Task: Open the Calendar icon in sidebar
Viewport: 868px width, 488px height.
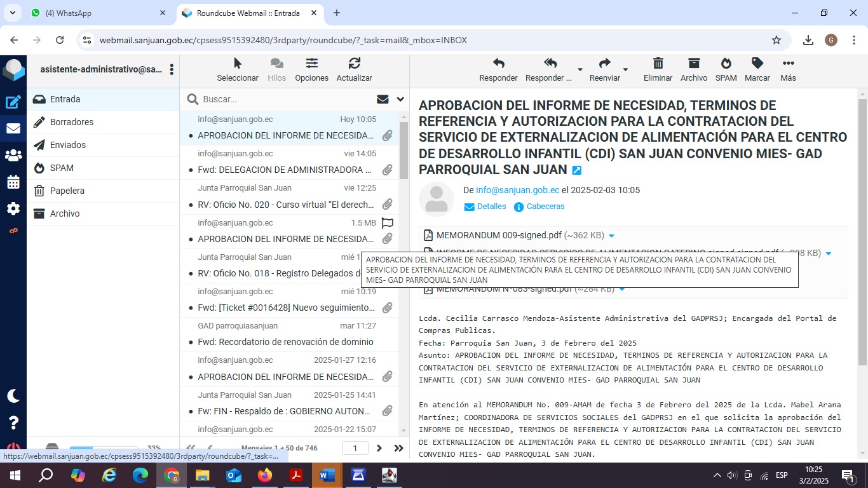Action: 13,182
